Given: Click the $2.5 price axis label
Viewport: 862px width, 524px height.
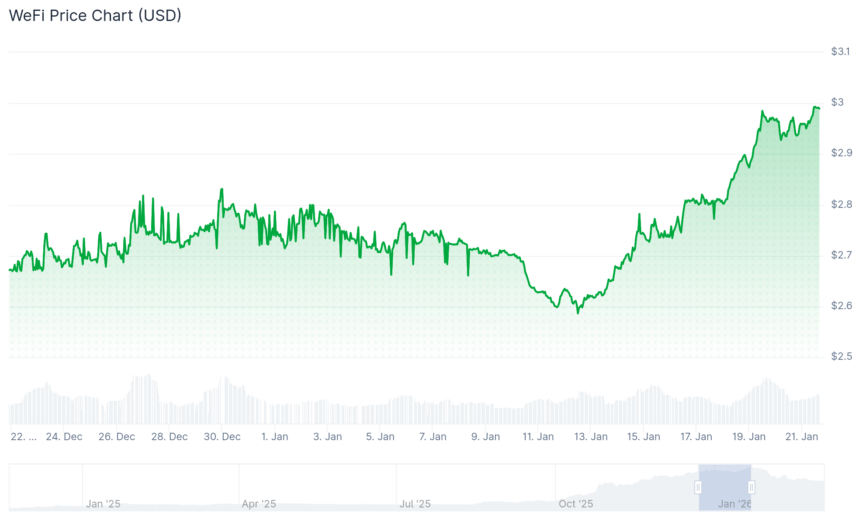Looking at the screenshot, I should pyautogui.click(x=840, y=356).
